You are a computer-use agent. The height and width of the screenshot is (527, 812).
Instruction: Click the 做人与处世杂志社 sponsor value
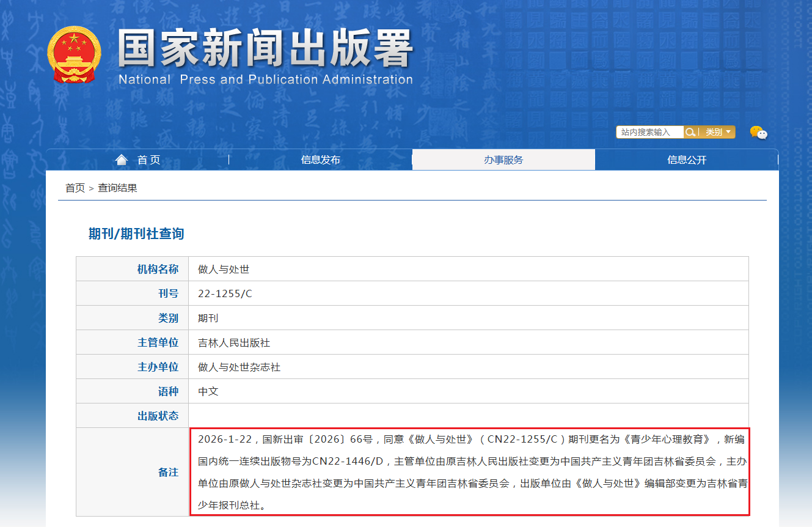pos(239,367)
